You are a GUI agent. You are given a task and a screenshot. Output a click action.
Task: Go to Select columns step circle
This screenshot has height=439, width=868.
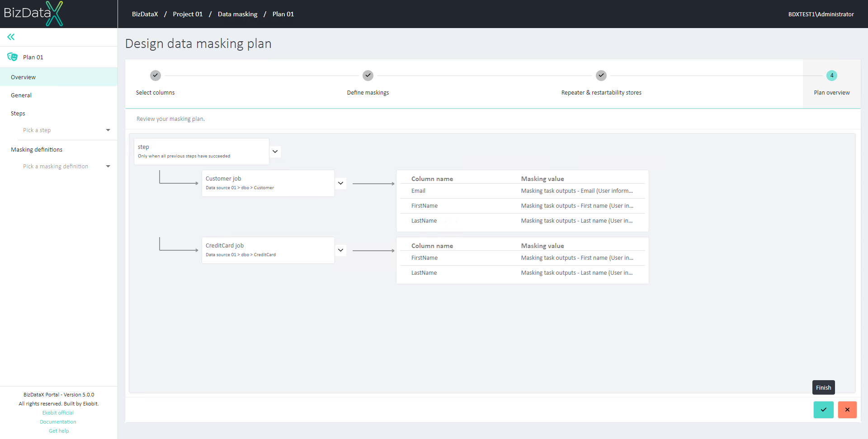tap(156, 76)
